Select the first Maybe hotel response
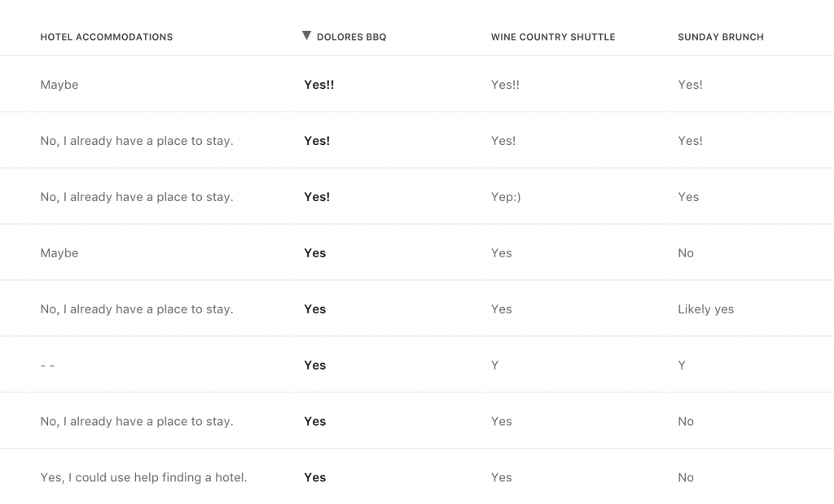This screenshot has height=504, width=834. (59, 85)
